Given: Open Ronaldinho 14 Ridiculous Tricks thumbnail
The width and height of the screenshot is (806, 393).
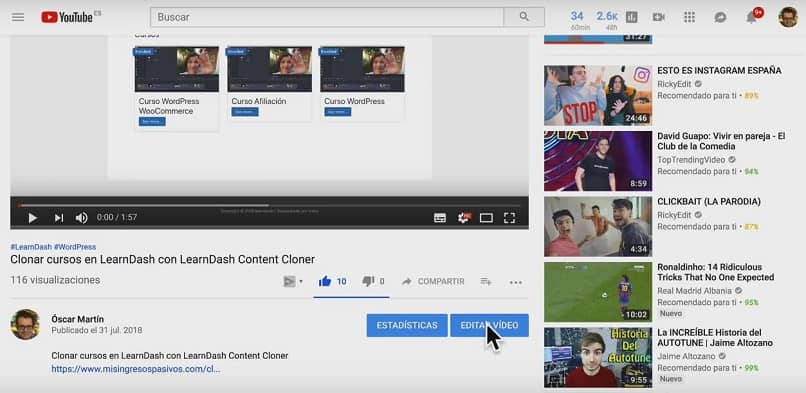Looking at the screenshot, I should [598, 292].
